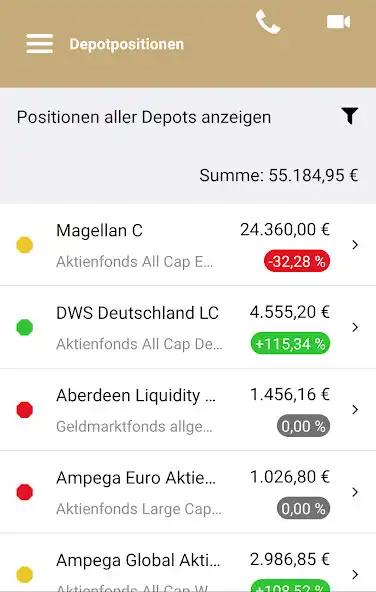
Task: Tap green status dot for DWS Deutschland LC
Action: click(x=25, y=327)
